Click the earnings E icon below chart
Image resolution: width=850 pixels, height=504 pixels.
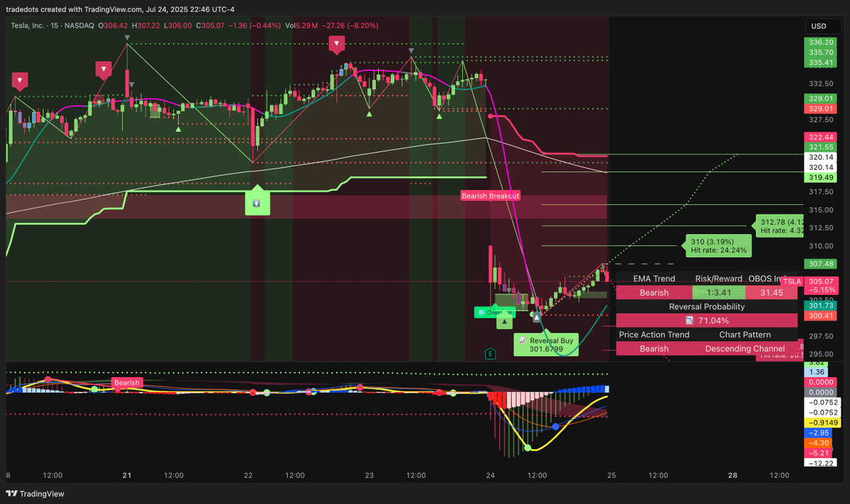(490, 354)
